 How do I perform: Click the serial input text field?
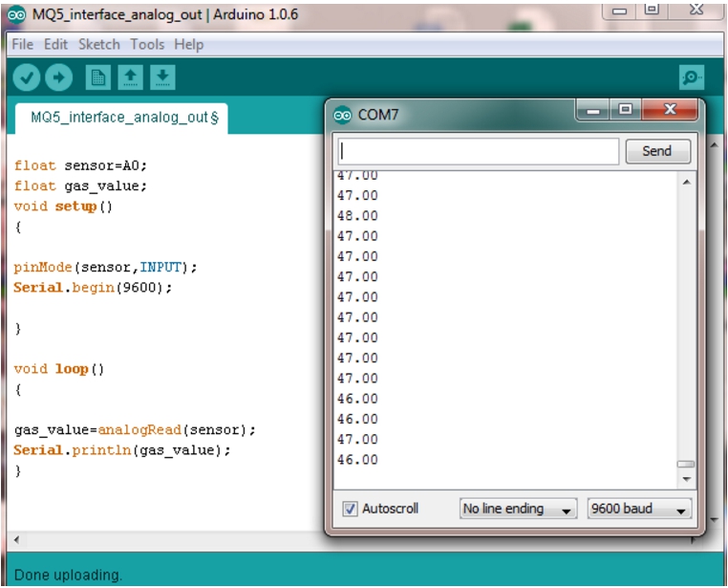[479, 151]
